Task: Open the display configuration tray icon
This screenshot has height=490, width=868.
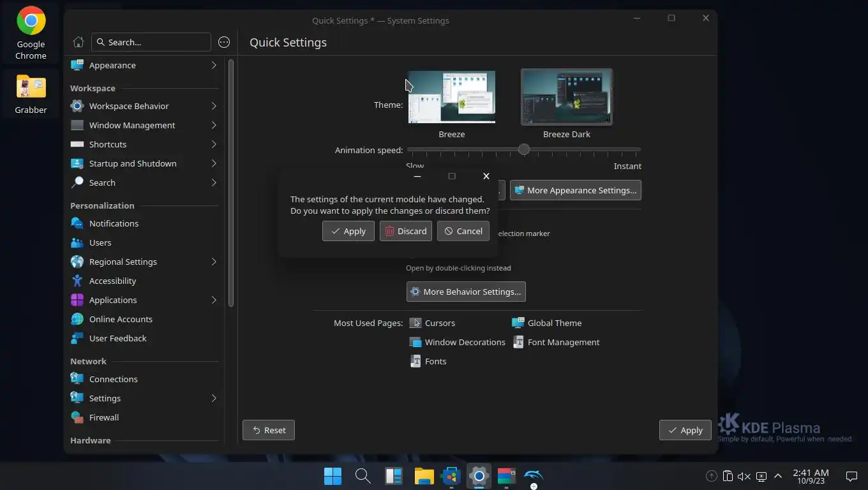Action: pos(761,476)
